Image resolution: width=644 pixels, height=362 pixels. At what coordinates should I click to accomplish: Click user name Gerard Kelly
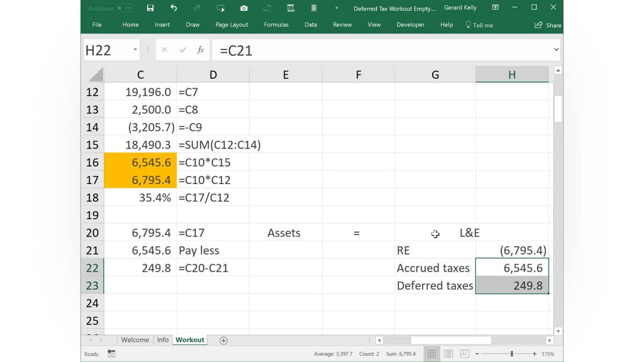pyautogui.click(x=460, y=8)
